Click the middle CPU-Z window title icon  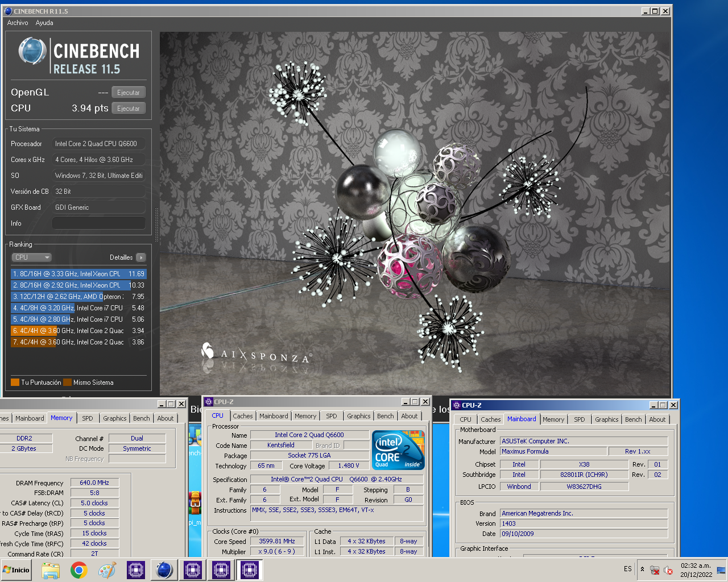(x=209, y=402)
